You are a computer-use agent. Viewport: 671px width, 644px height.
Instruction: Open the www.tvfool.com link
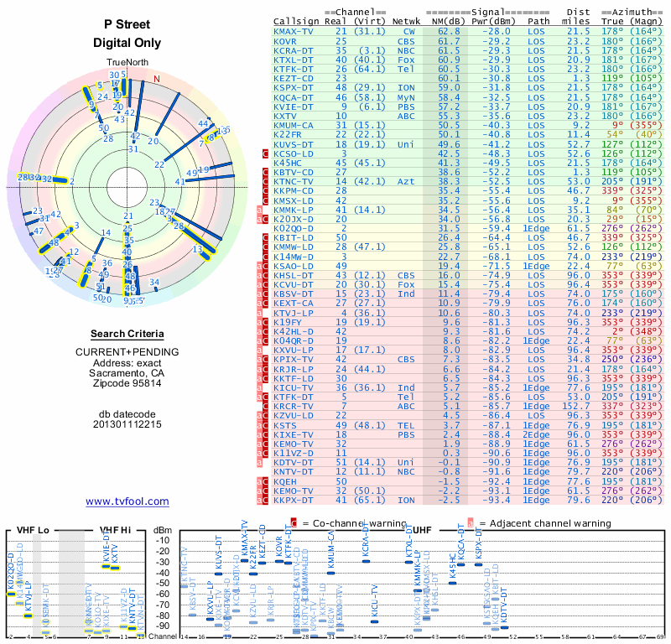point(127,501)
